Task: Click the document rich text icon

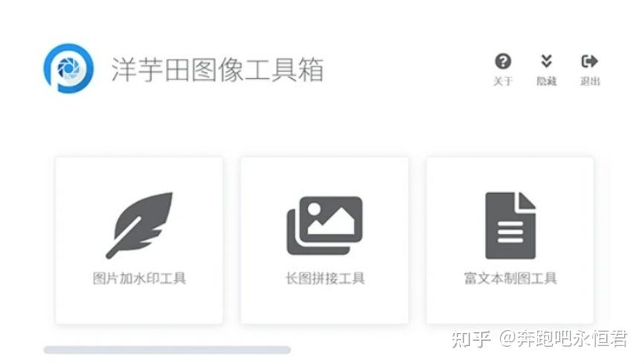Action: point(511,225)
